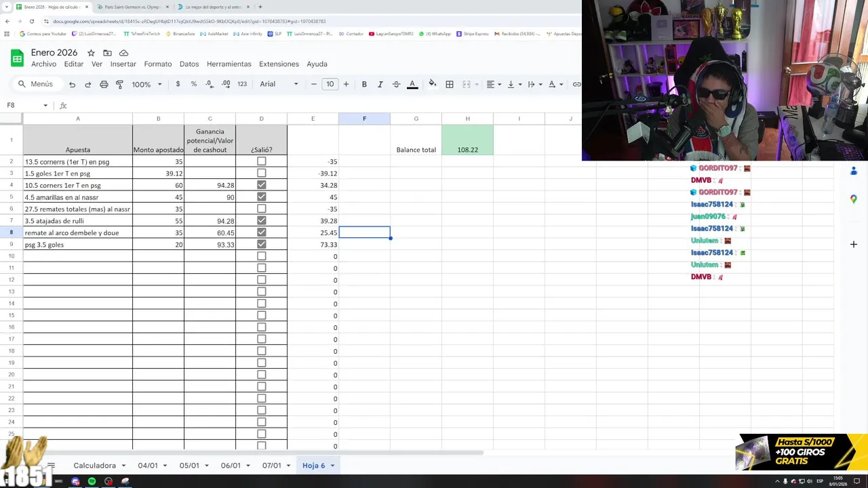The width and height of the screenshot is (868, 488).
Task: Star the Enero 2026 document
Action: point(91,53)
